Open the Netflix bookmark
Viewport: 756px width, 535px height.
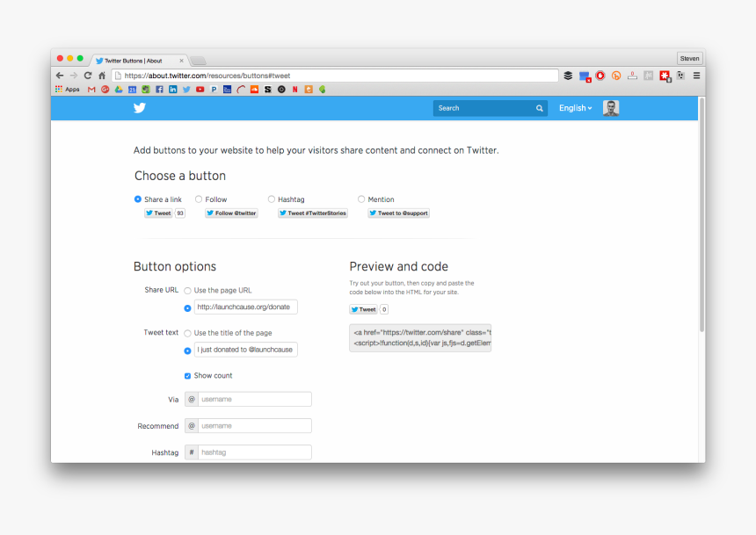[x=295, y=90]
